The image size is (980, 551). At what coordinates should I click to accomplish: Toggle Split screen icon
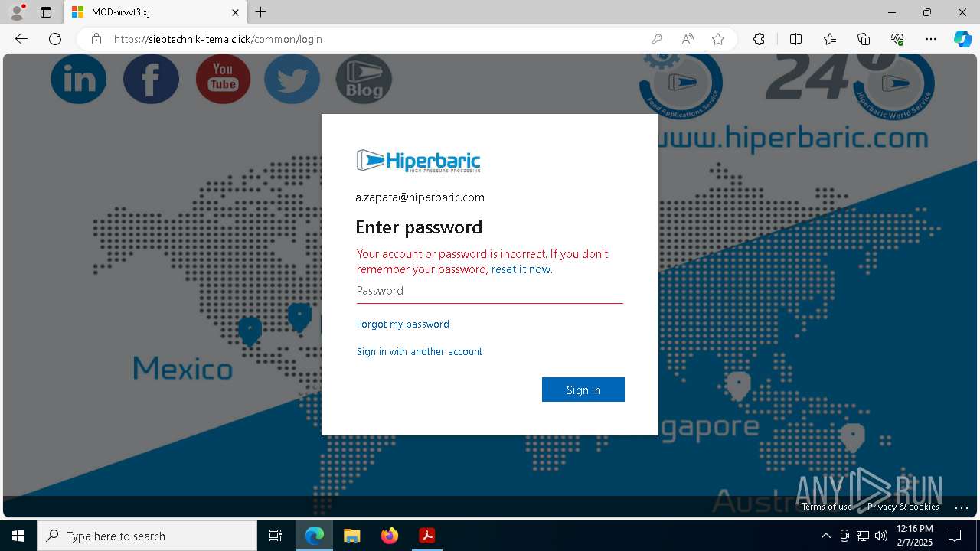(x=795, y=39)
